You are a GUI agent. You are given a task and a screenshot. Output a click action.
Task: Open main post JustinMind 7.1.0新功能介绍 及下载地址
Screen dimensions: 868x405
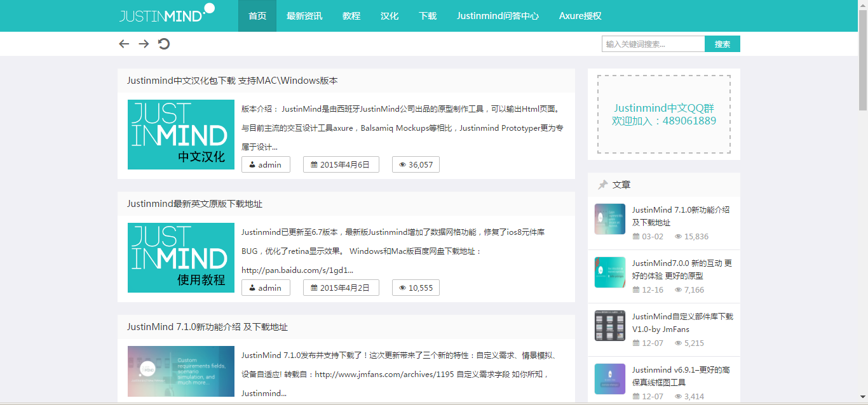click(x=207, y=327)
